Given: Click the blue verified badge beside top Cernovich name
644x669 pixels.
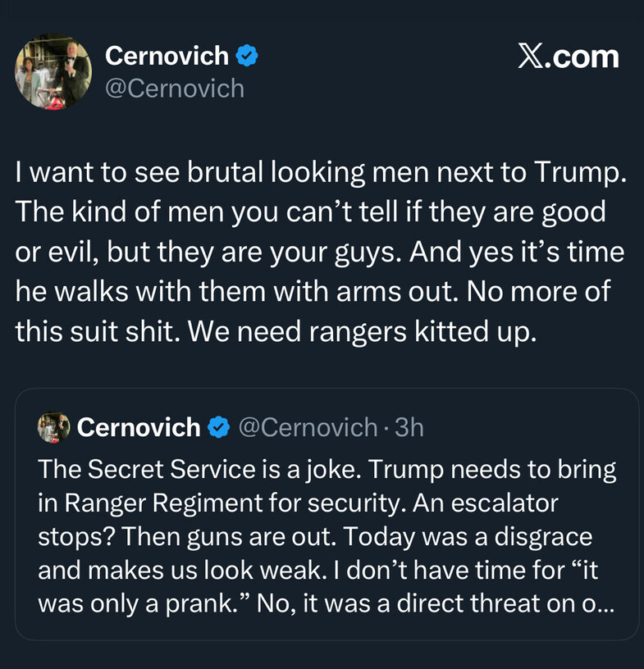Looking at the screenshot, I should coord(247,56).
